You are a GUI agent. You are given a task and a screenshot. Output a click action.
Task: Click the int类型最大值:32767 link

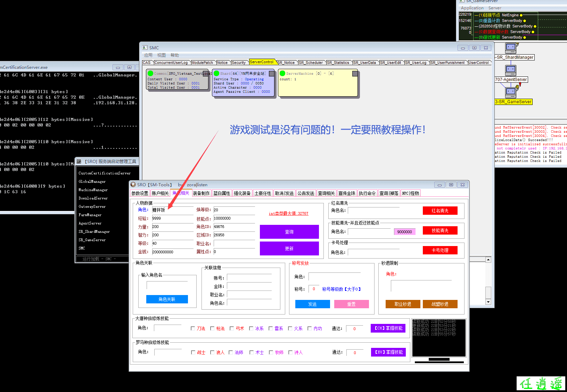tap(289, 213)
